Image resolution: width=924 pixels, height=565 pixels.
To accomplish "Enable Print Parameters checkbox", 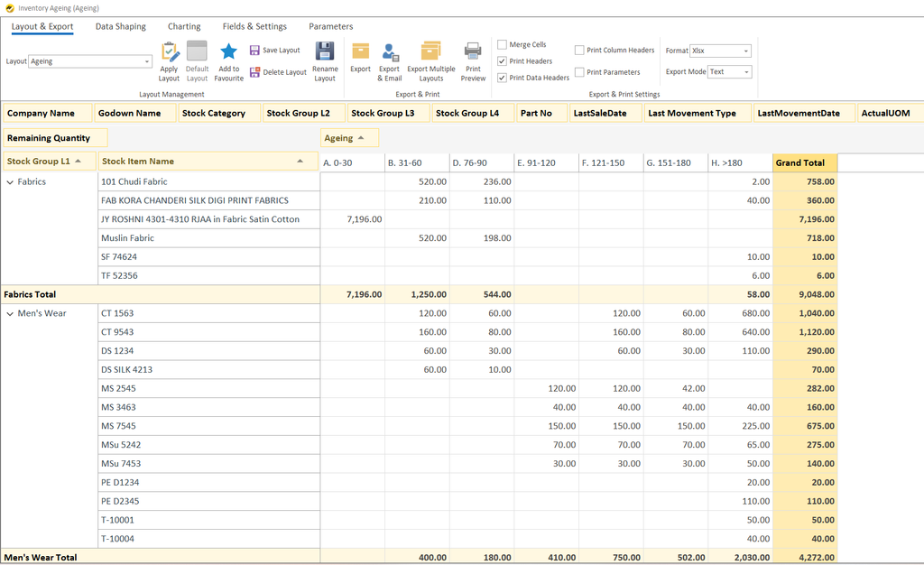I will click(579, 72).
